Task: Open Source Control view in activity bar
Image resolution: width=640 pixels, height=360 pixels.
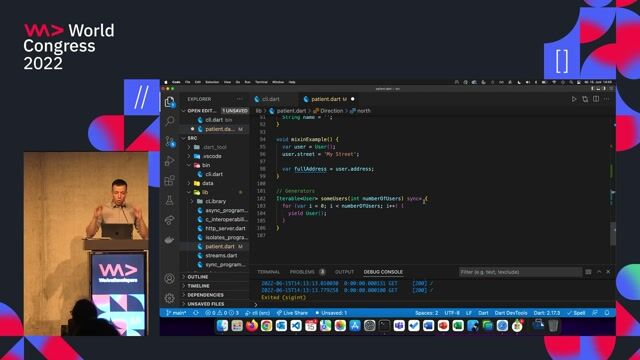Action: tap(170, 141)
